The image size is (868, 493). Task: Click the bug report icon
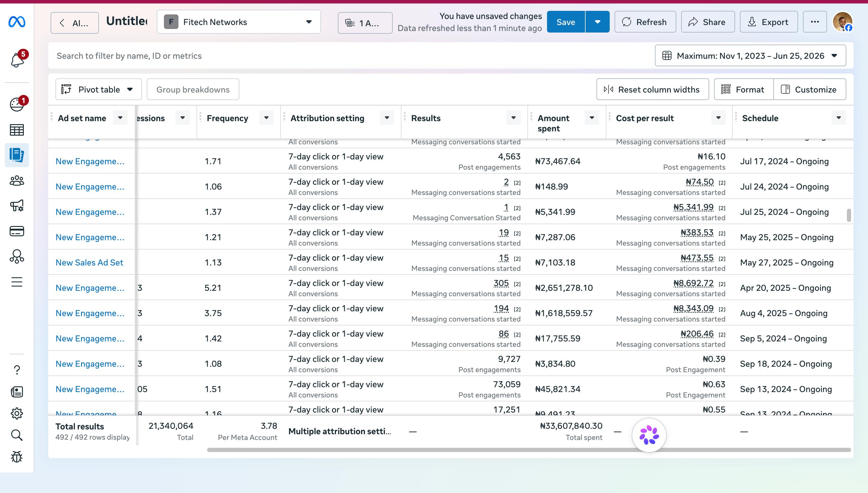pos(17,457)
